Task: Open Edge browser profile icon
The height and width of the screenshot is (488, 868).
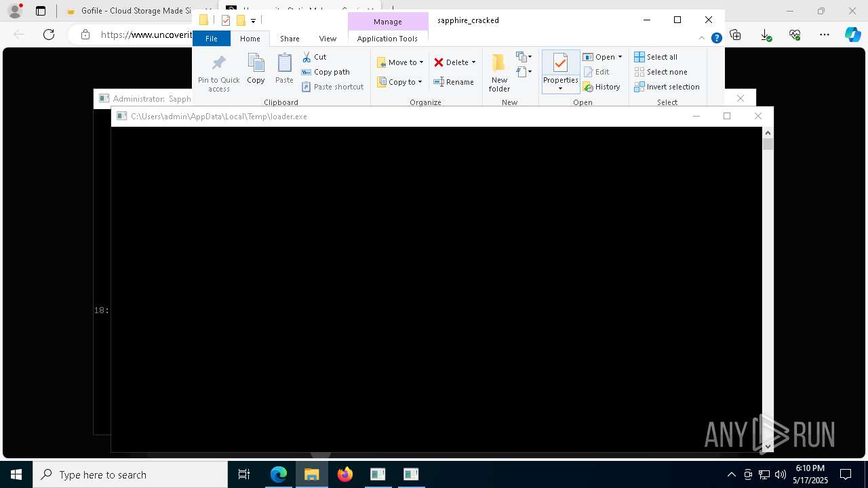Action: (x=15, y=11)
